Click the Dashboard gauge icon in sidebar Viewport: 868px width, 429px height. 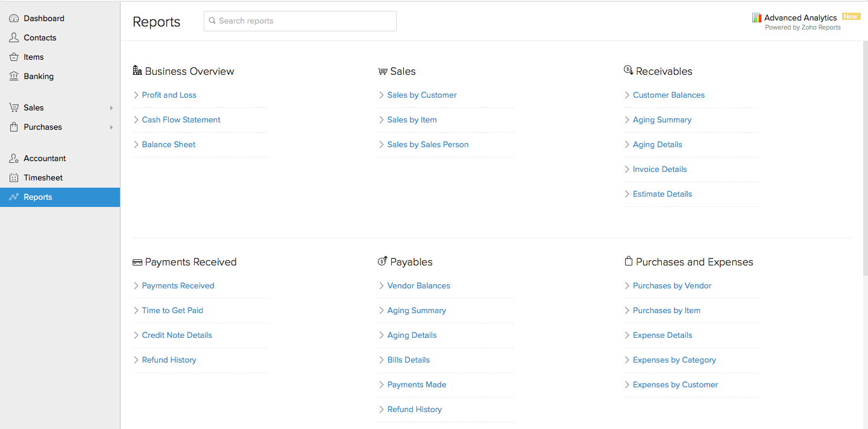(14, 19)
